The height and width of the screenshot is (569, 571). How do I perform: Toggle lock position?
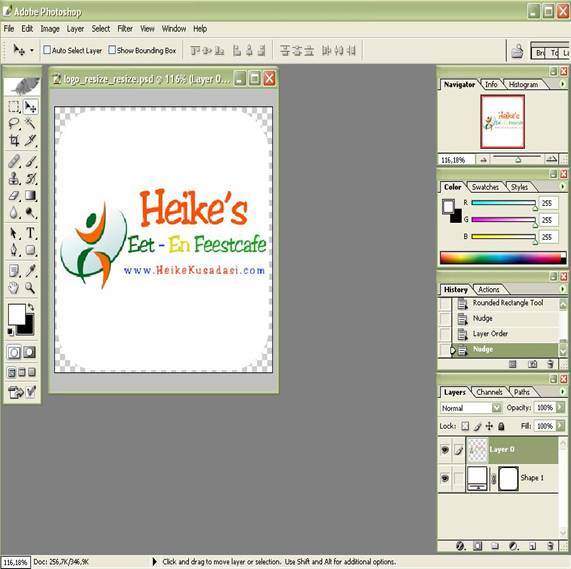[x=489, y=426]
